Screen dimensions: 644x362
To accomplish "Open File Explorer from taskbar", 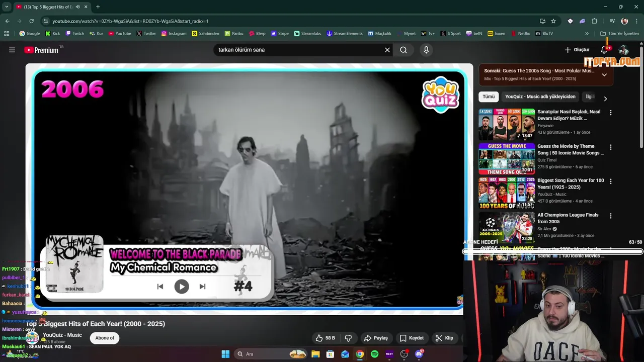I will pyautogui.click(x=315, y=354).
